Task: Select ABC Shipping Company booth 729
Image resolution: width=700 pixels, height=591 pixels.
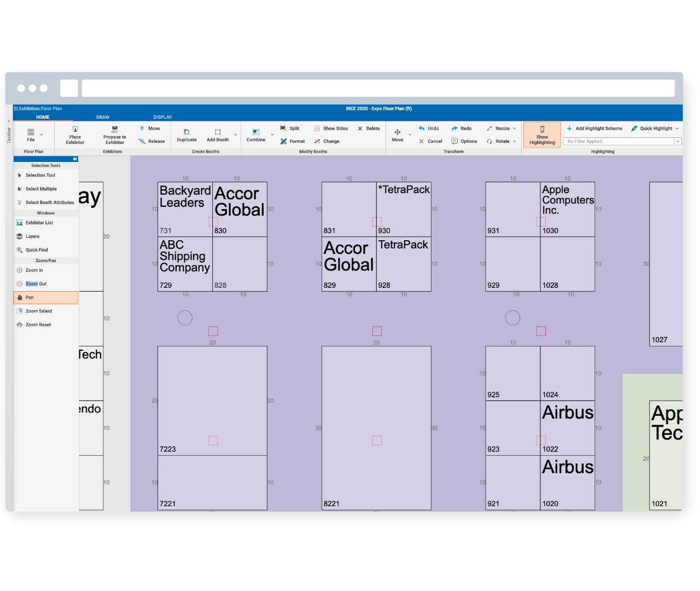Action: pyautogui.click(x=185, y=264)
